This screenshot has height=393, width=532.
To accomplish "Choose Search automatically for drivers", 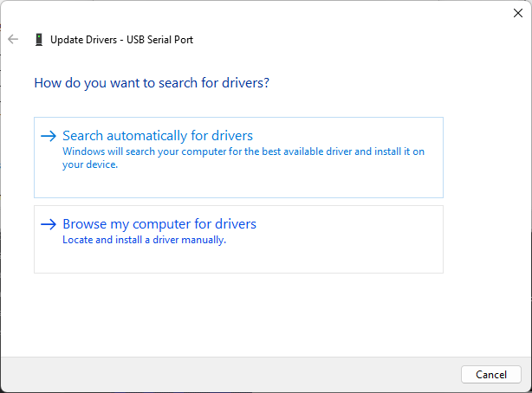I will tap(238, 158).
